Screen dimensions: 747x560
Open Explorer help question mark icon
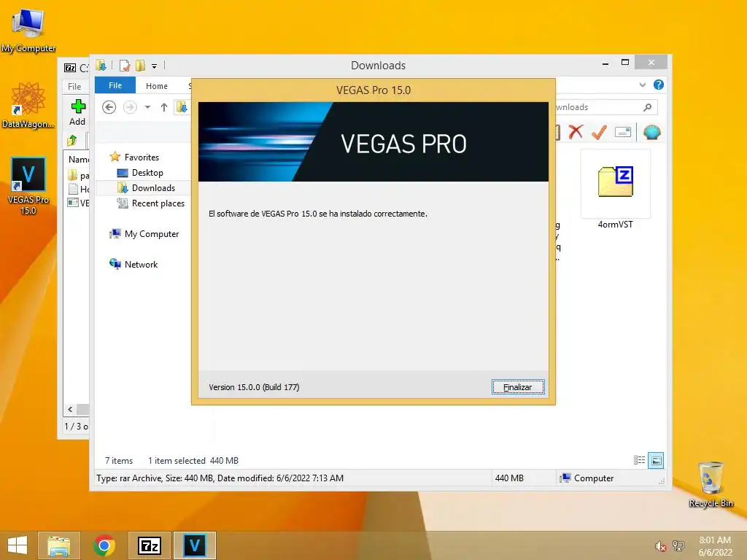tap(659, 85)
